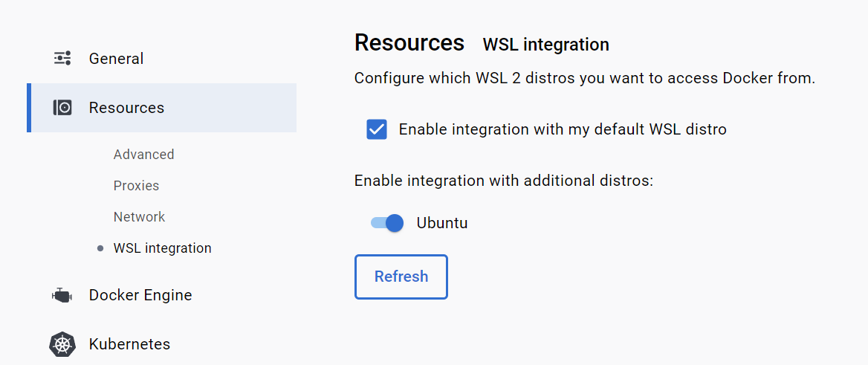Uncheck the default WSL distro integration checkbox
Viewport: 868px width, 365px height.
click(377, 129)
